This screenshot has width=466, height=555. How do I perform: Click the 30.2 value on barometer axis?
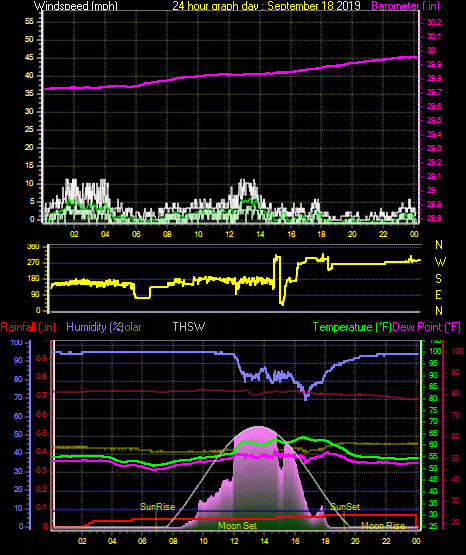click(434, 22)
